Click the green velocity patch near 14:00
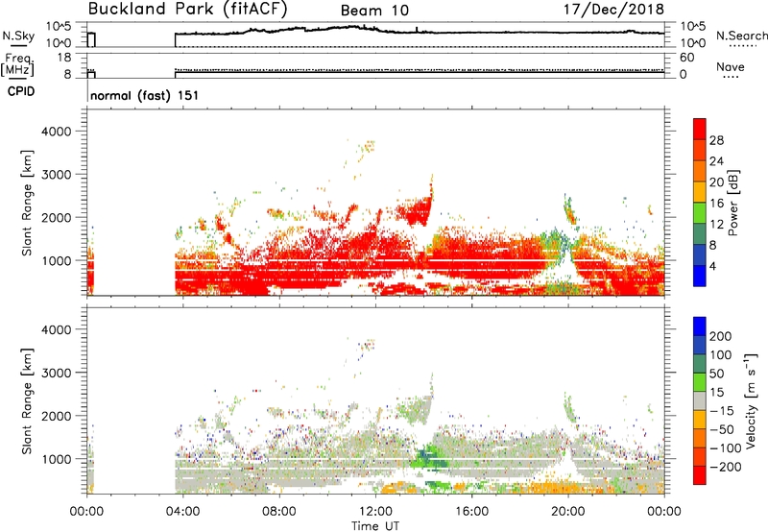 coord(429,458)
